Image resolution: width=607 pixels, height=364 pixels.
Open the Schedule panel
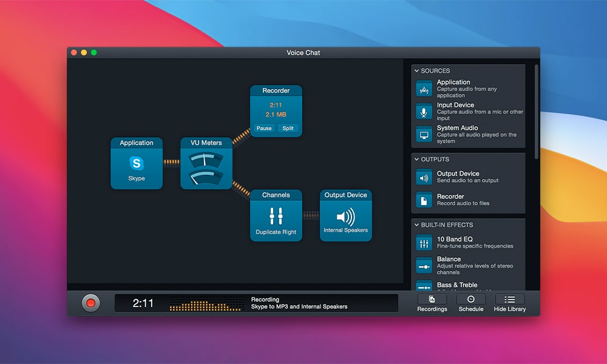pyautogui.click(x=470, y=302)
